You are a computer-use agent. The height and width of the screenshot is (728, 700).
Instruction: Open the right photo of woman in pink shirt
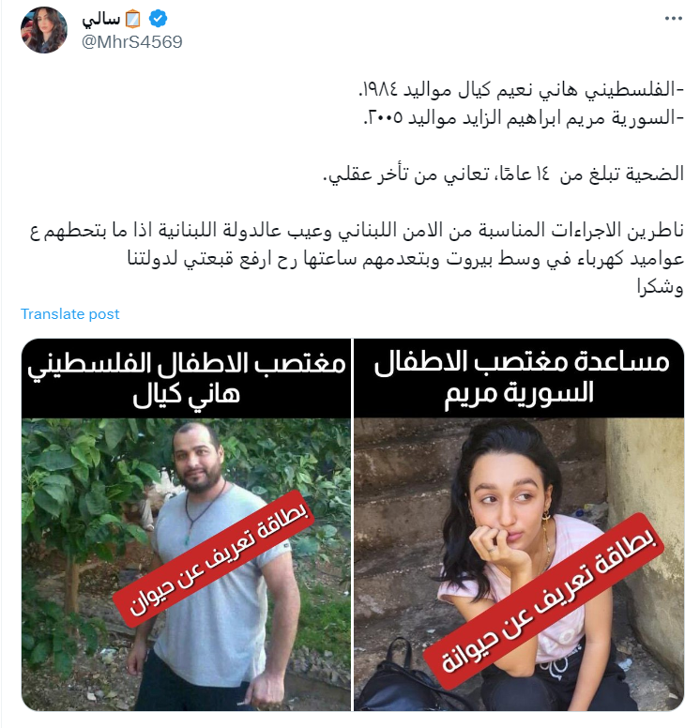(x=519, y=564)
